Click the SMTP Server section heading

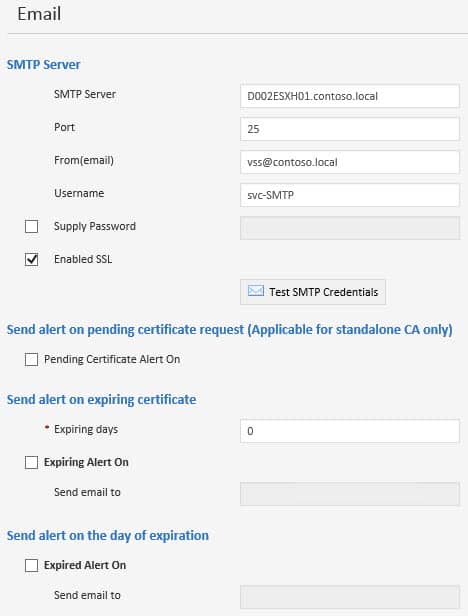coord(44,64)
